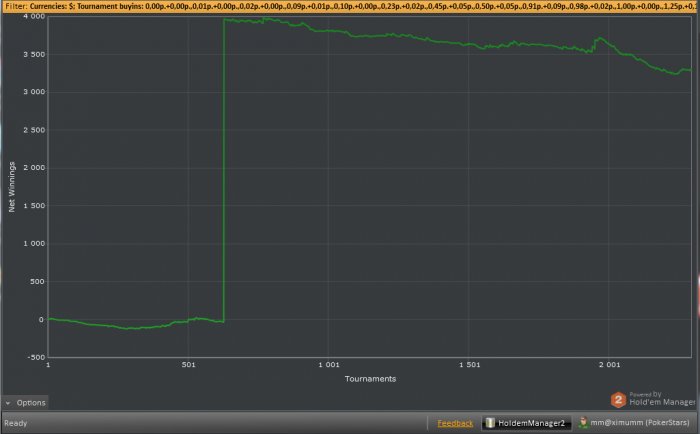Expand the Options panel arrow
Image resolution: width=700 pixels, height=434 pixels.
[8, 403]
